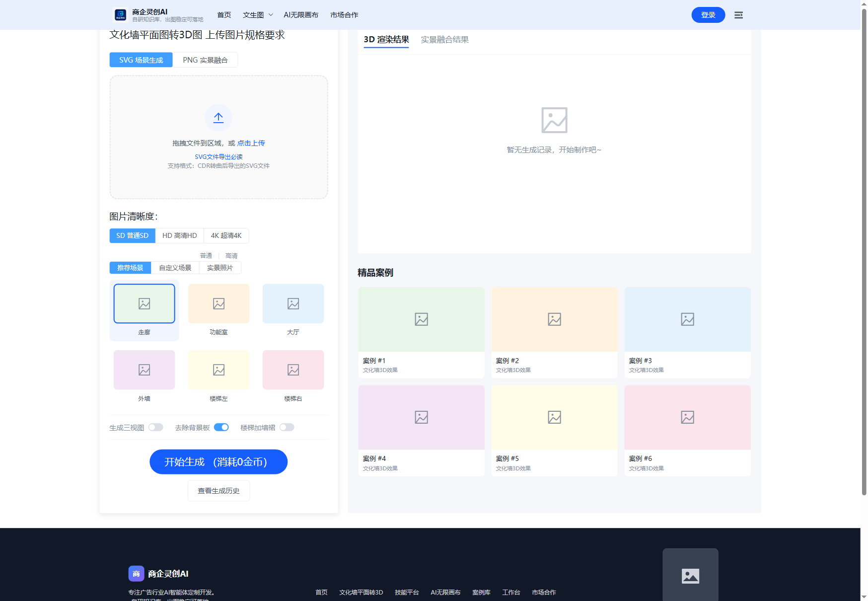Select the 走廊 scene thumbnail

coord(144,303)
